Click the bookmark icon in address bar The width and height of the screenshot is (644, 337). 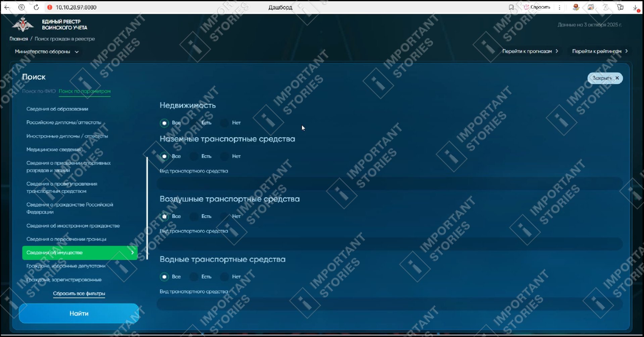(x=511, y=7)
